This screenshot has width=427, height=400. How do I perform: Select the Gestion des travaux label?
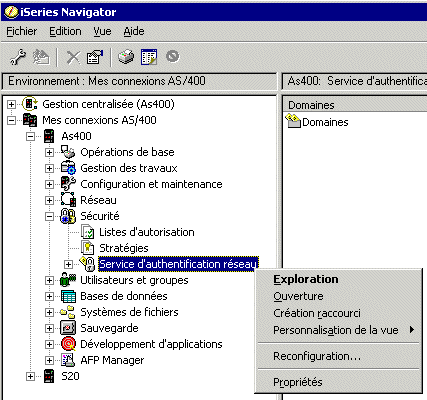point(129,168)
